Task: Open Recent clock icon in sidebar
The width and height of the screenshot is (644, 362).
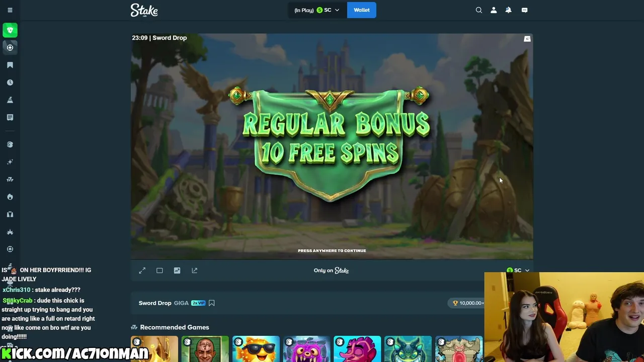Action: coord(10,82)
